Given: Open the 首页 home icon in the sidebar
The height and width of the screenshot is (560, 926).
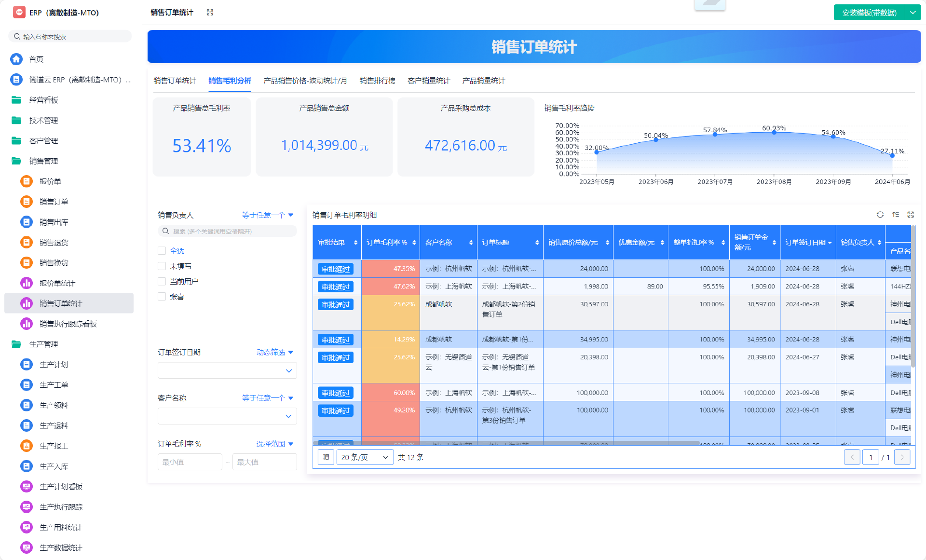Looking at the screenshot, I should 16,59.
